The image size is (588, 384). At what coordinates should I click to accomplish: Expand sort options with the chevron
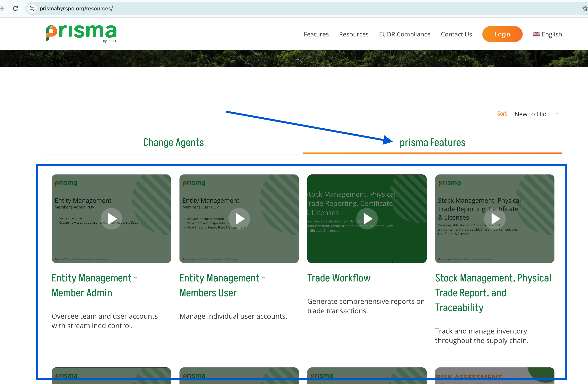(557, 114)
